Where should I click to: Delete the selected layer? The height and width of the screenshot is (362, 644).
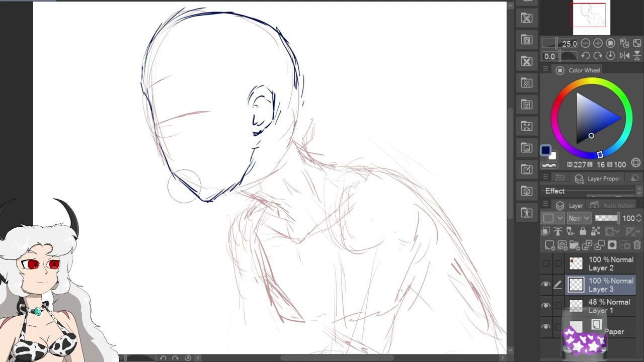tap(637, 245)
